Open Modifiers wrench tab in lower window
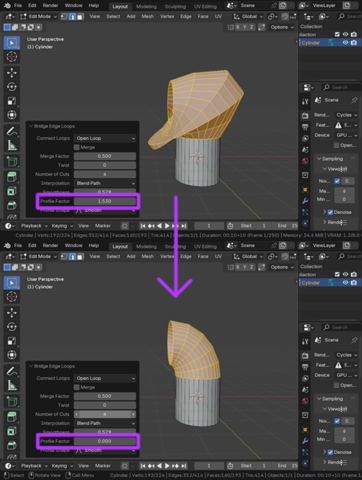362x480 pixels. tap(305, 441)
